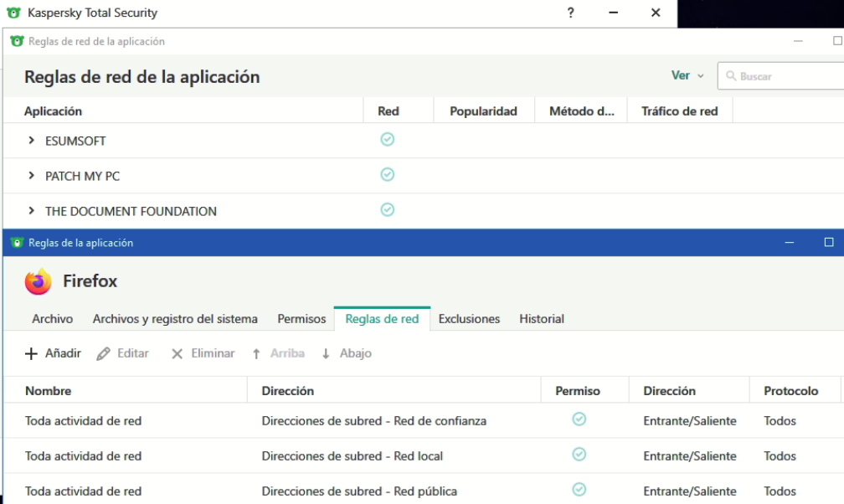Viewport: 844px width, 504px height.
Task: Click Todos protocol in Red local row
Action: coord(780,455)
